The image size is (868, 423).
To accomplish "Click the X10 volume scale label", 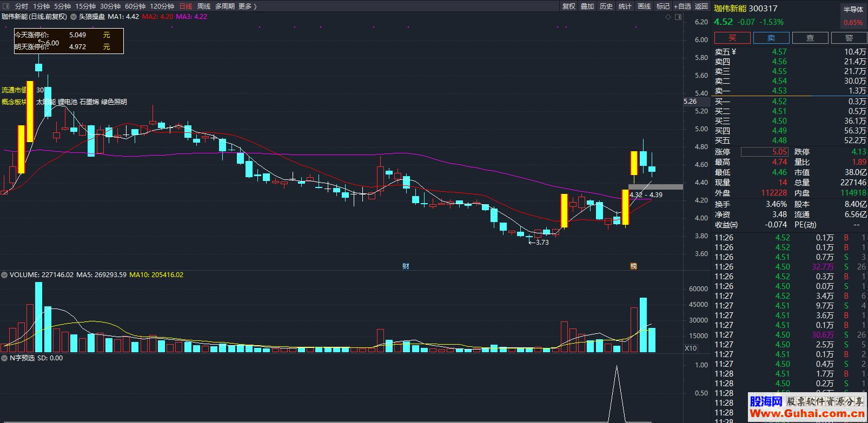I will 691,348.
